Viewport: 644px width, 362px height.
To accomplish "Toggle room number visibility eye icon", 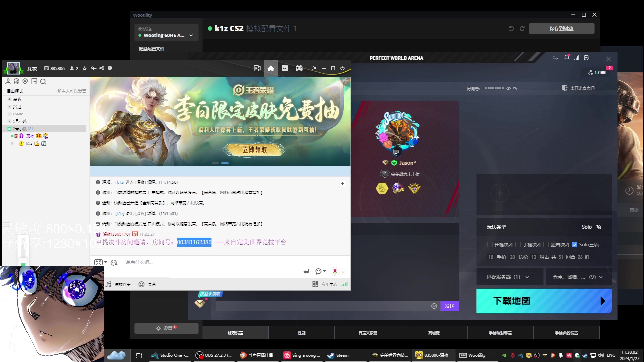I will (508, 88).
